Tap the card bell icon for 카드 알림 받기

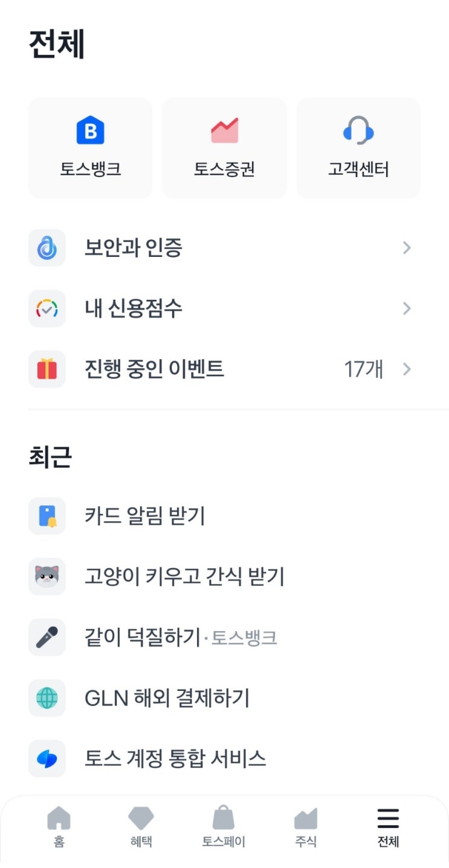(47, 516)
